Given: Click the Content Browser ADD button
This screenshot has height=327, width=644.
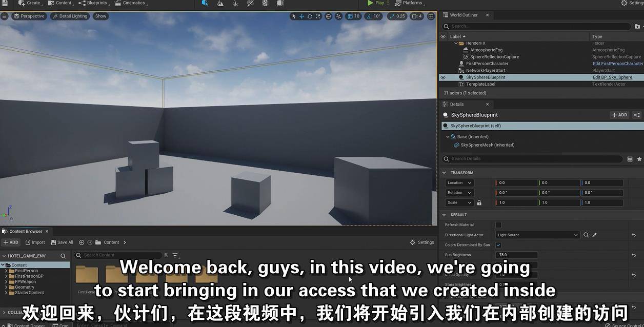Looking at the screenshot, I should pos(11,242).
